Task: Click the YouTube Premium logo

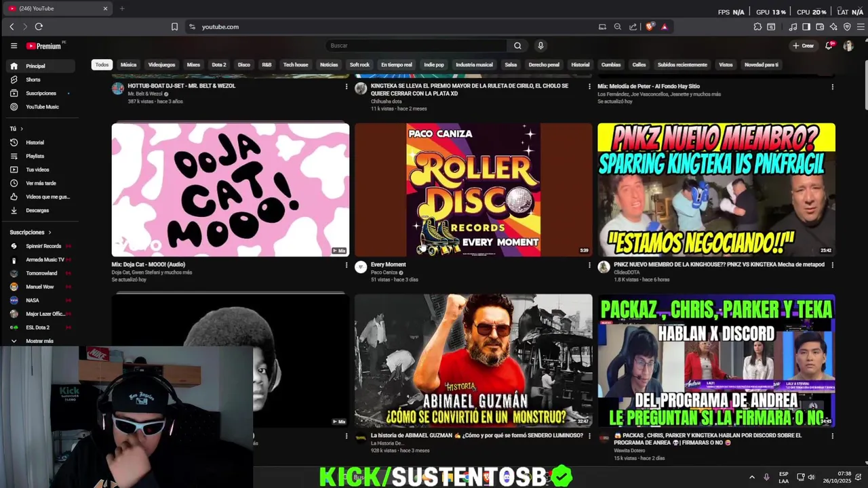Action: (45, 46)
